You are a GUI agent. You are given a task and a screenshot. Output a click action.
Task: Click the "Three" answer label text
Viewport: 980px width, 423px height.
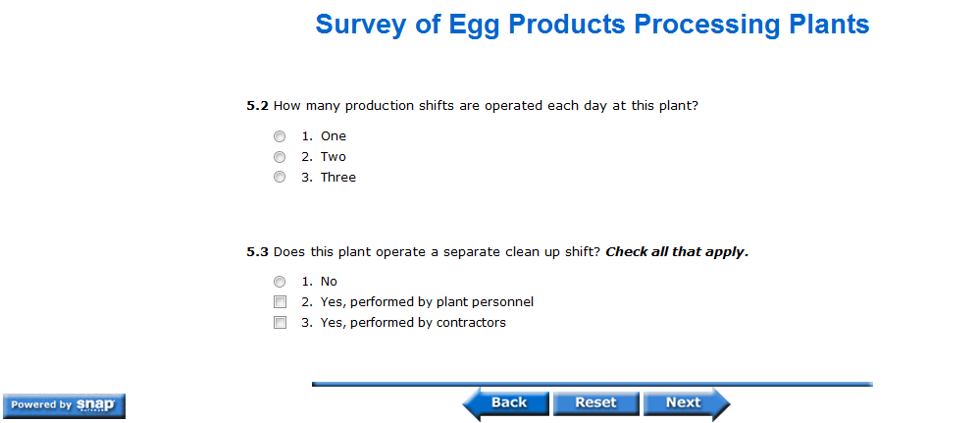[x=337, y=178]
